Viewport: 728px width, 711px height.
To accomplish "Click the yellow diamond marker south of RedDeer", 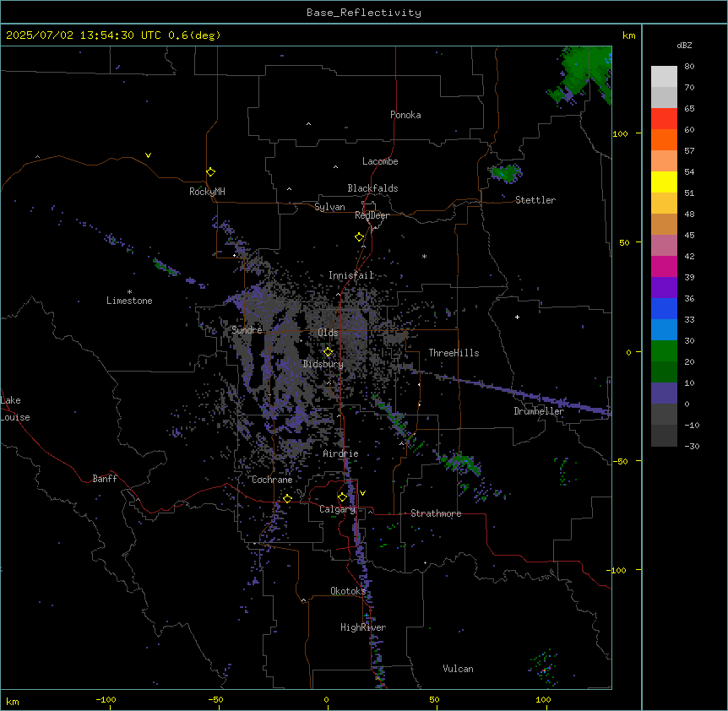I will point(359,236).
